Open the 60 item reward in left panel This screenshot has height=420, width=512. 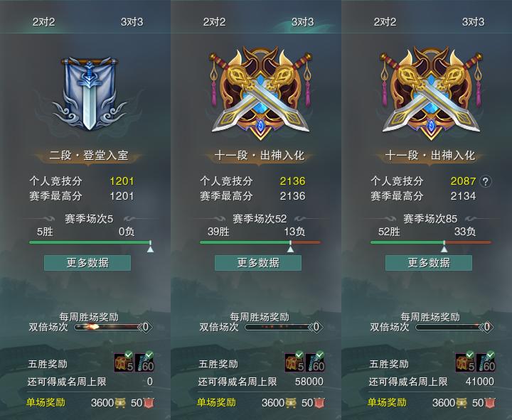144,362
